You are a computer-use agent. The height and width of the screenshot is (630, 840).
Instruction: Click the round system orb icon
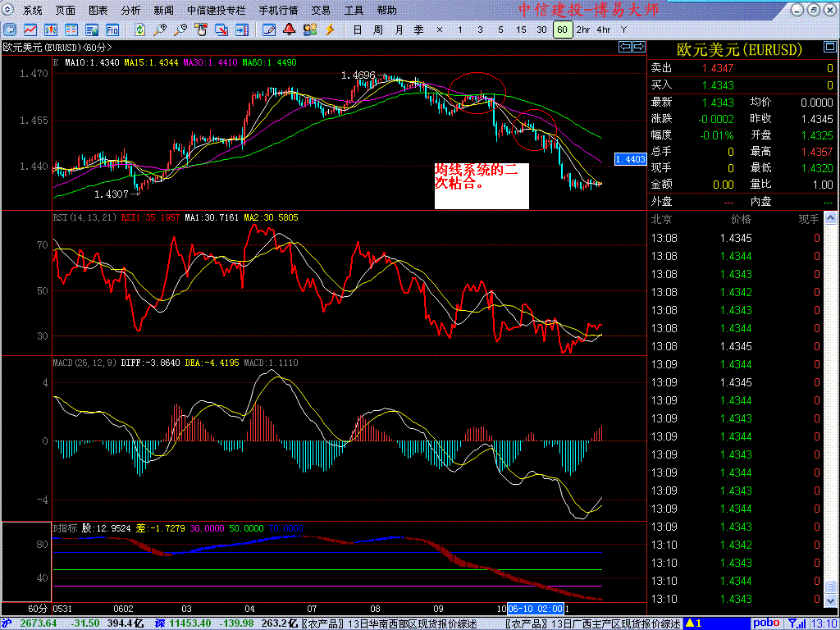[x=10, y=10]
